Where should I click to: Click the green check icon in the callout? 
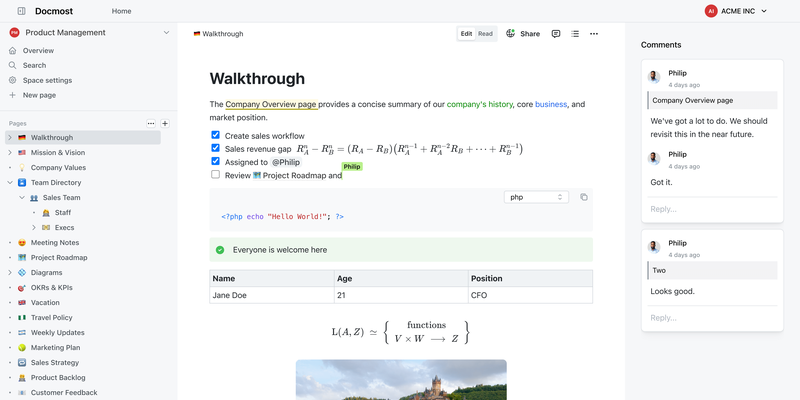[220, 250]
